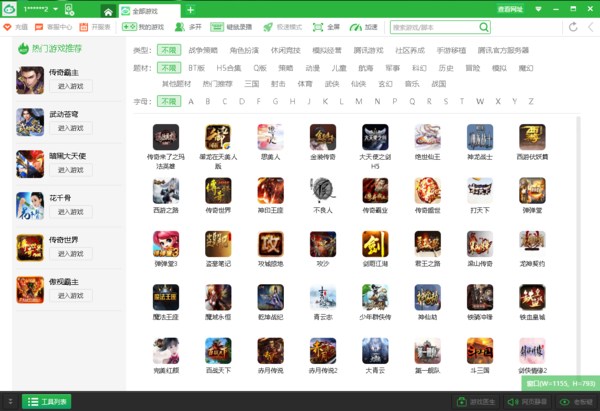Enter game for 传奇霸主

pyautogui.click(x=71, y=86)
